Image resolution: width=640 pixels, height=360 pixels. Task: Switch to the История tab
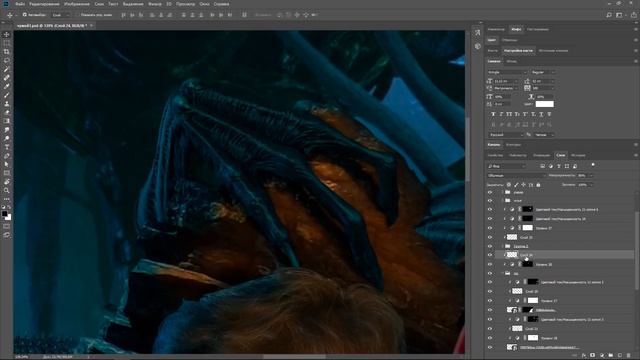[578, 156]
